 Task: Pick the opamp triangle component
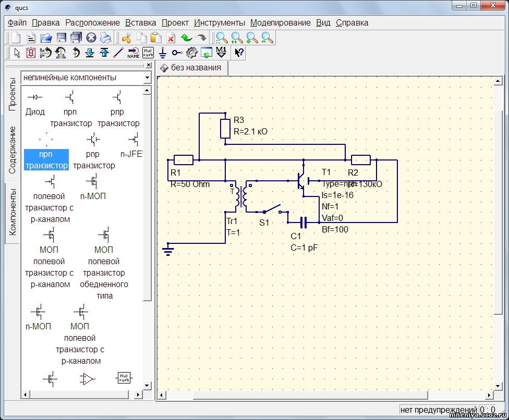pyautogui.click(x=87, y=379)
